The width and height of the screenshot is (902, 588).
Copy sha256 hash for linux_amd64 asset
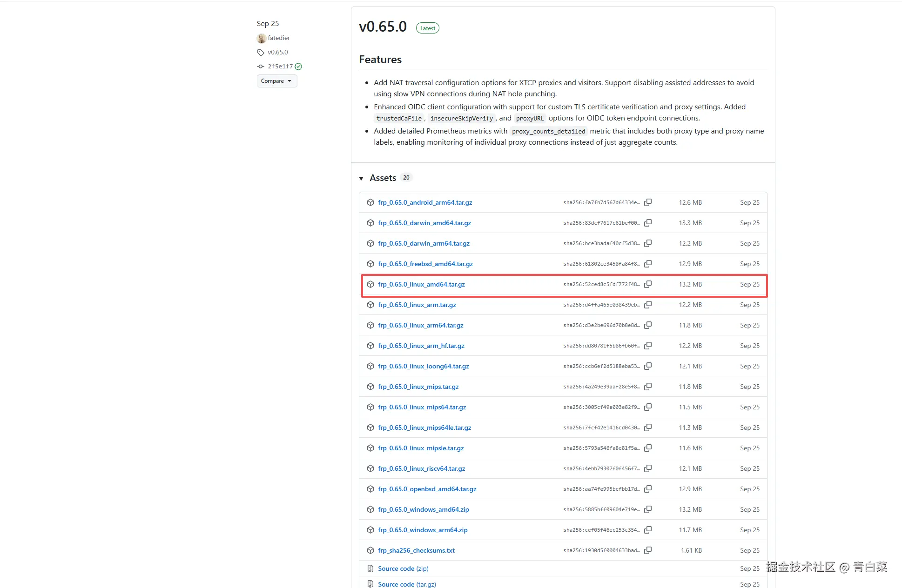[648, 284]
